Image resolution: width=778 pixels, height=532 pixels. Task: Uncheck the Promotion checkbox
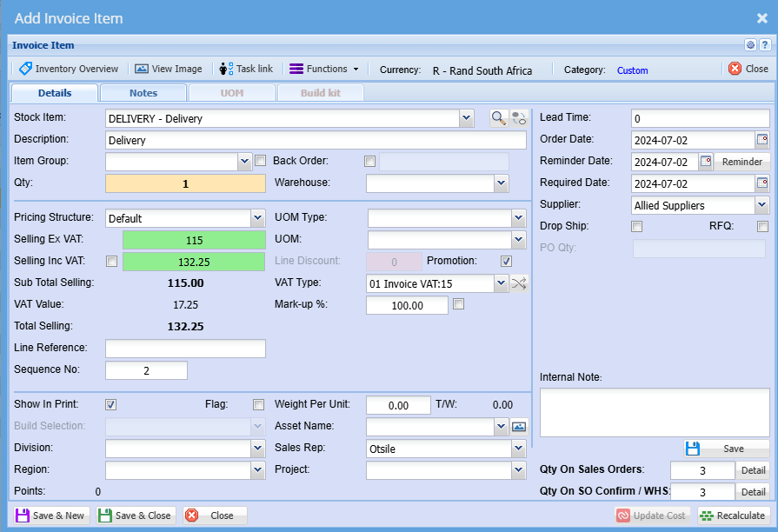coord(506,261)
